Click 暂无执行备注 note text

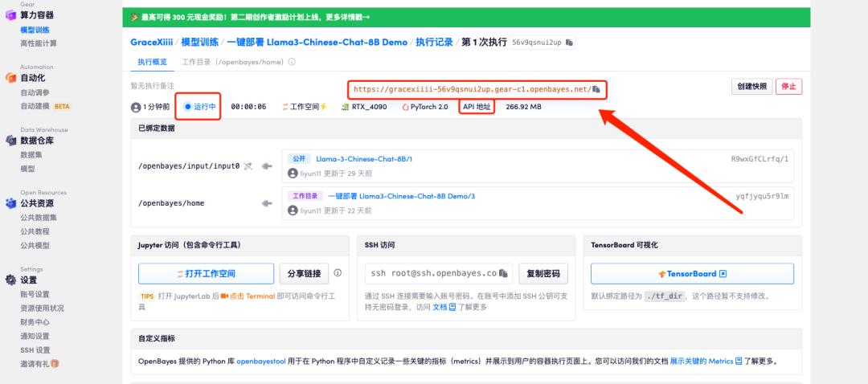pos(152,86)
